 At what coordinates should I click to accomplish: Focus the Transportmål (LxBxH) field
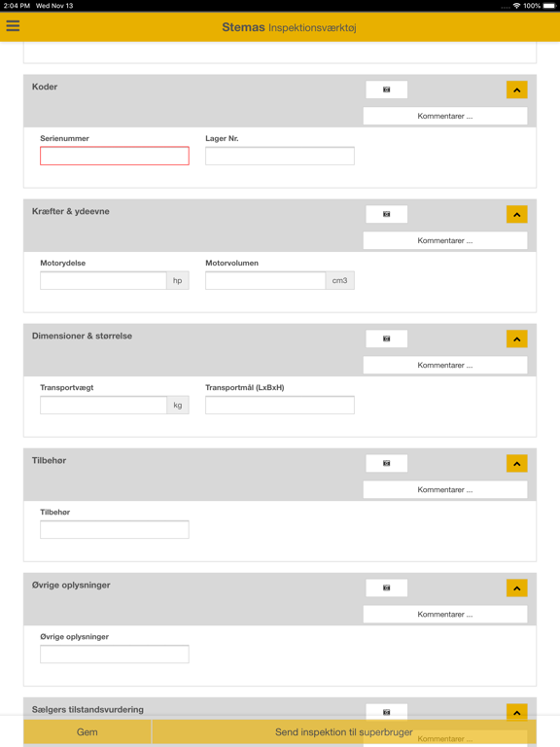pos(280,405)
